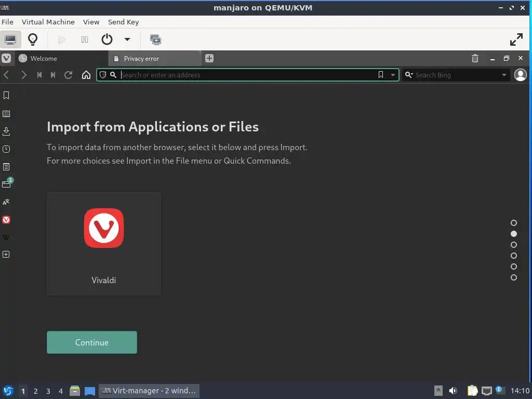Image resolution: width=532 pixels, height=399 pixels.
Task: Open the system application menu
Action: tap(8, 391)
